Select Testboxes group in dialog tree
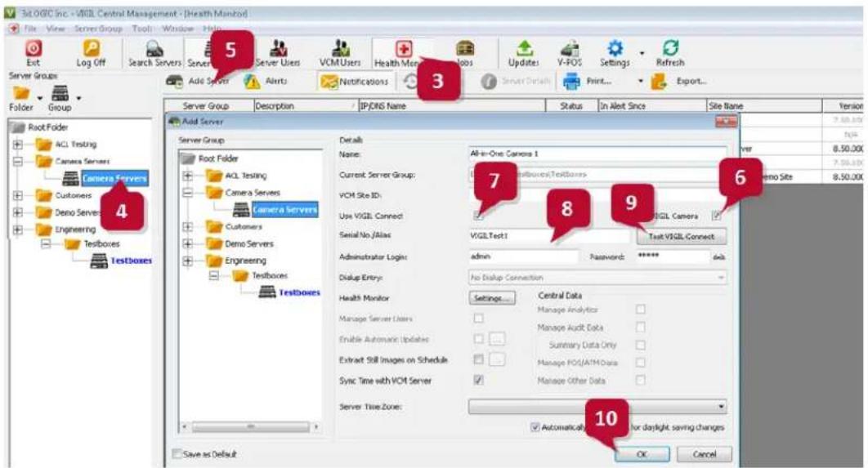 (x=289, y=292)
